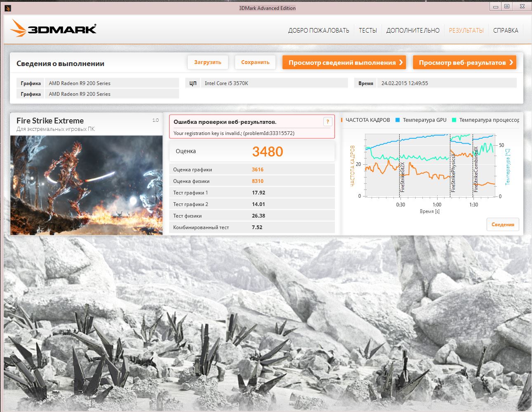Screen dimensions: 532x412
Task: Click the green CPU temperature legend swatch
Action: pos(454,120)
